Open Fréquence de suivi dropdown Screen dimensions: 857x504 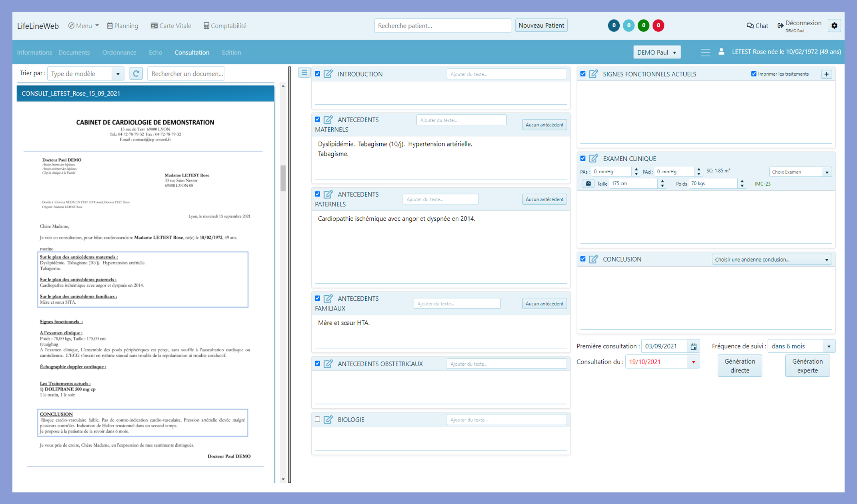coord(801,346)
